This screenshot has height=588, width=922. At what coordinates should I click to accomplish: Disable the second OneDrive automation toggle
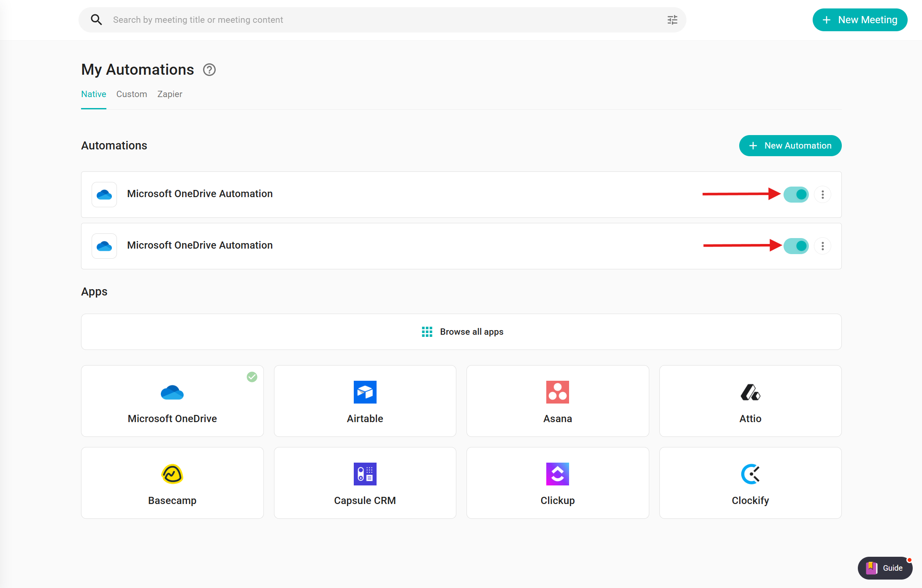pos(796,246)
